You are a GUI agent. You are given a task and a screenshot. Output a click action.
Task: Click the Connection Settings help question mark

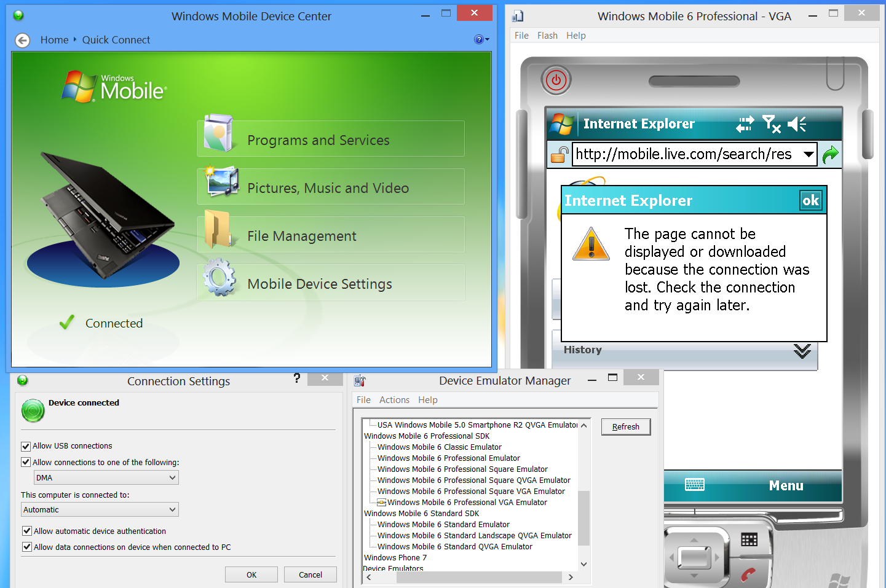297,378
